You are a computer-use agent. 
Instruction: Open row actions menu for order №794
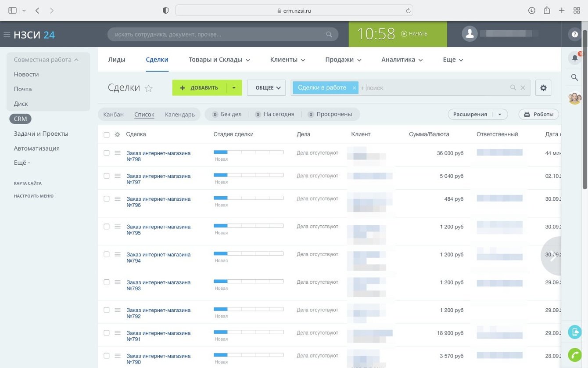click(x=117, y=254)
